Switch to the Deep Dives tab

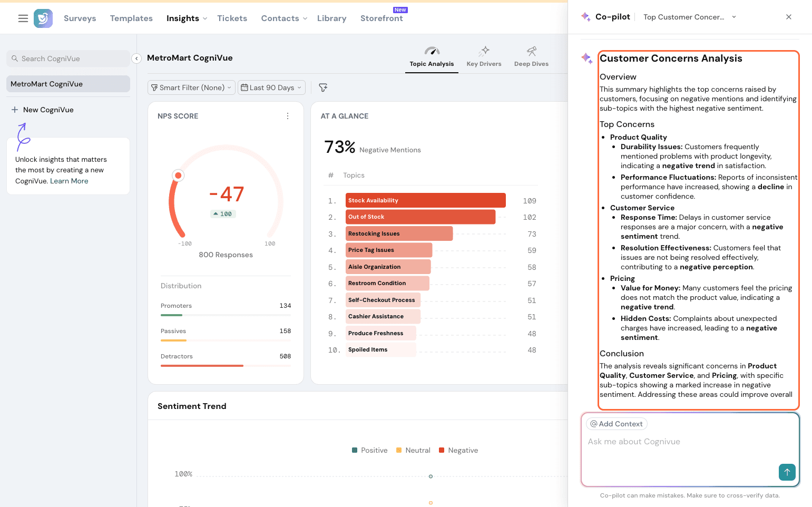click(x=531, y=57)
